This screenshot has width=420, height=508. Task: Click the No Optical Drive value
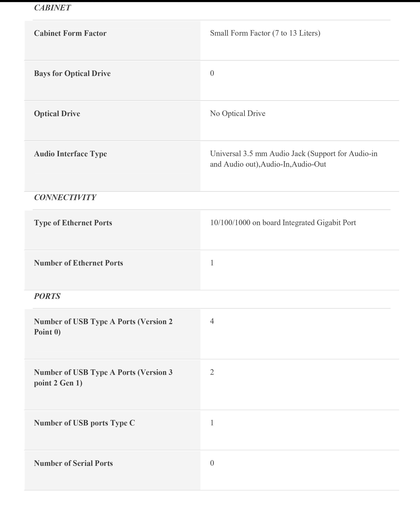click(238, 113)
